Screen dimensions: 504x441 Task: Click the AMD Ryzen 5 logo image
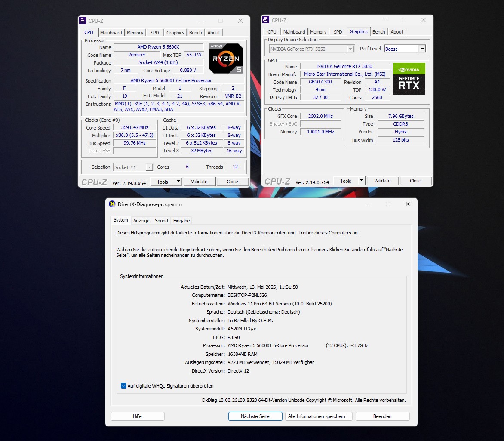pyautogui.click(x=226, y=58)
